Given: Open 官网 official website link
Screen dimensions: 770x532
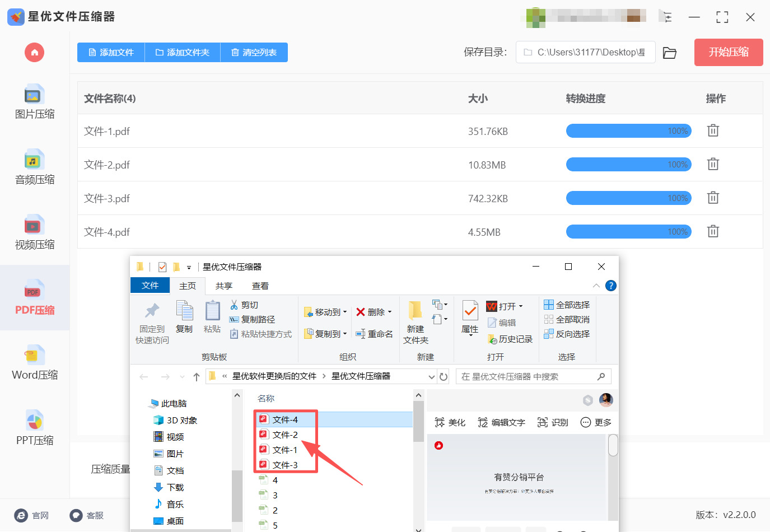Looking at the screenshot, I should click(31, 515).
